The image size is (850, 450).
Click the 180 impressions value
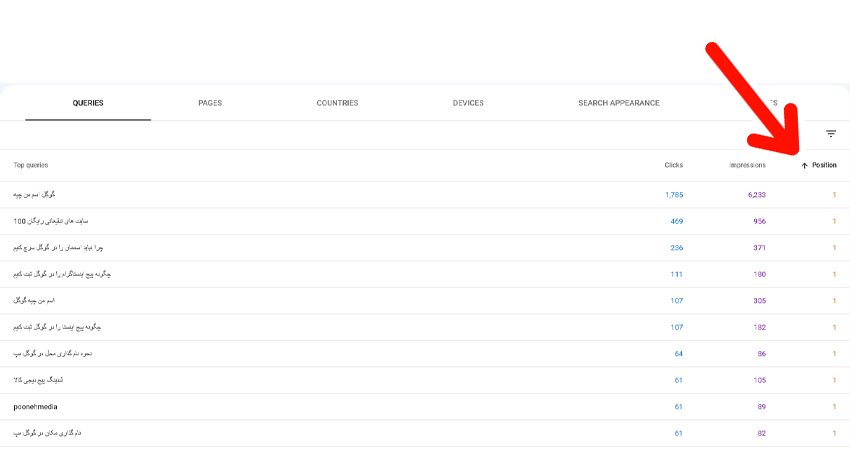pos(759,274)
